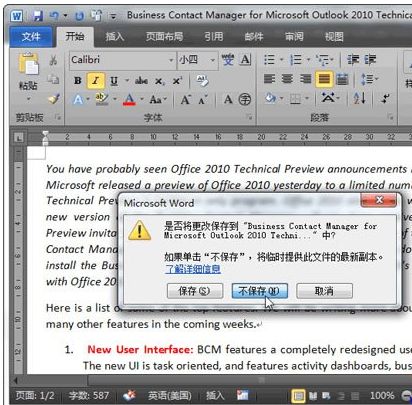Open the font color dropdown arrow
This screenshot has width=412, height=405.
click(142, 99)
